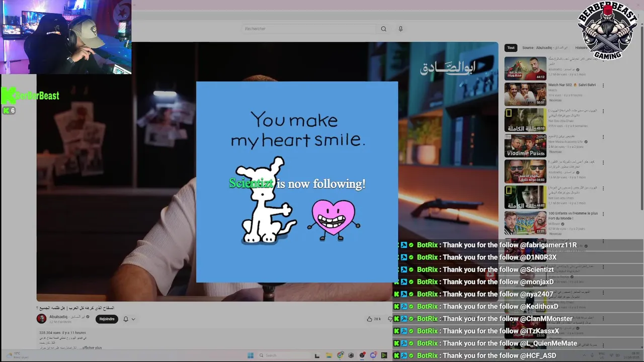Open more options for 100 Enfants video
The image size is (644, 362).
pos(603,214)
